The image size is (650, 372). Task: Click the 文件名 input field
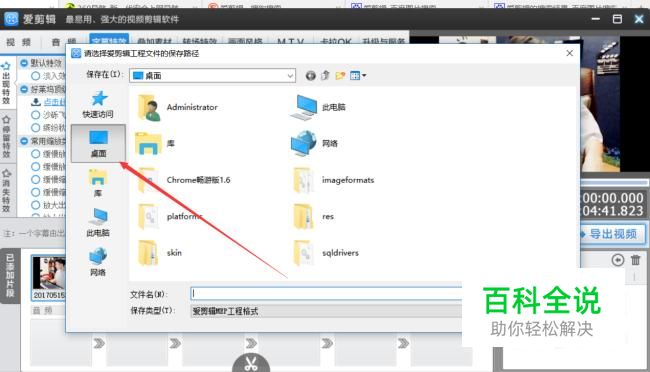click(x=326, y=294)
